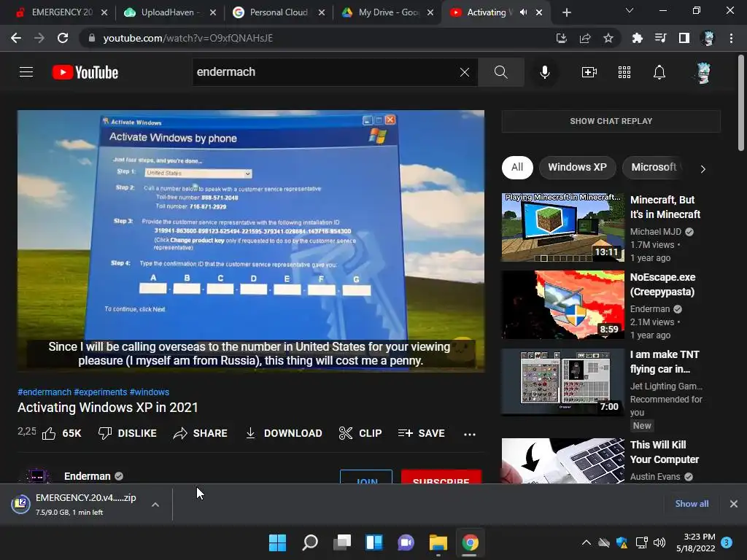Image resolution: width=747 pixels, height=560 pixels.
Task: Open Minecraft, But It's in Minecraft thumbnail
Action: pos(562,227)
